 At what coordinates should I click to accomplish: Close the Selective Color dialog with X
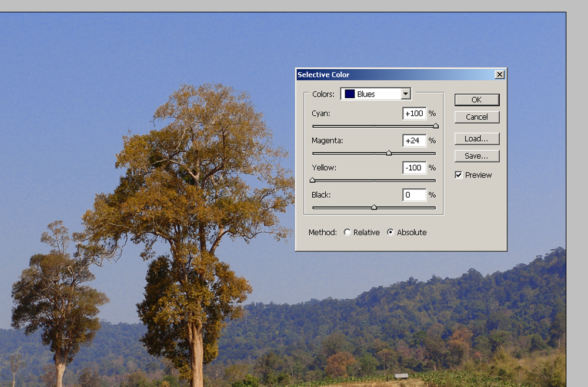499,75
